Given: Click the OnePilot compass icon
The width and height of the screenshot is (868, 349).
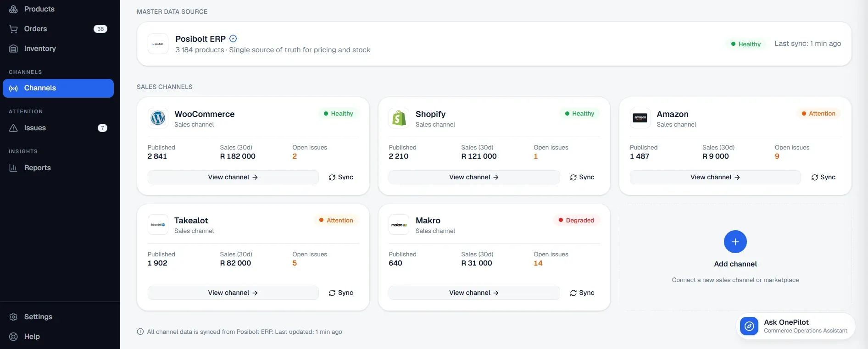Looking at the screenshot, I should 749,326.
